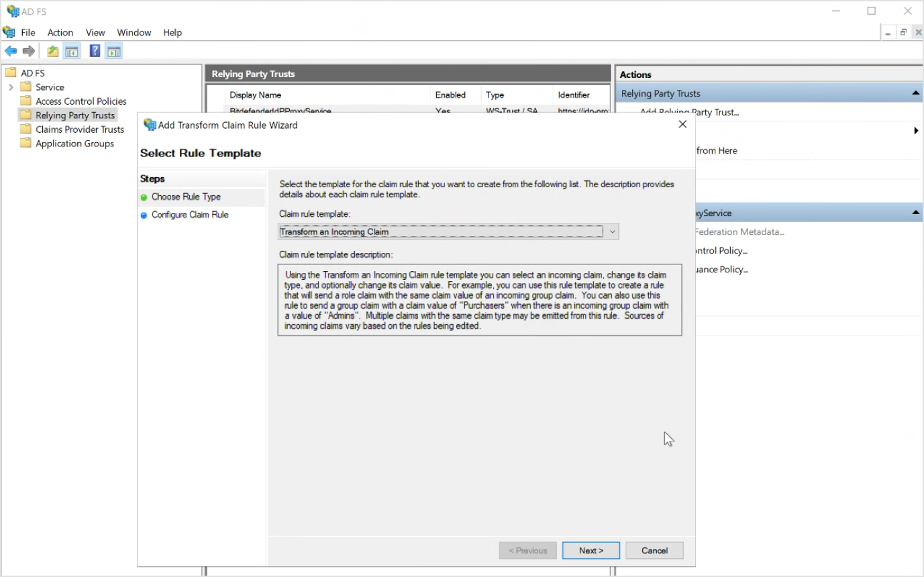The height and width of the screenshot is (577, 924).
Task: Click the AD FS root folder icon
Action: pos(11,72)
